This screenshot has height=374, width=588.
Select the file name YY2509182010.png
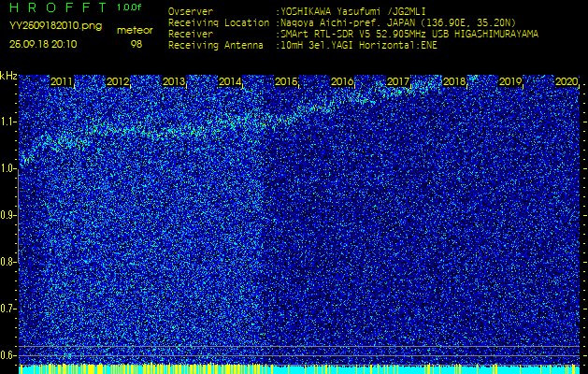(x=55, y=26)
